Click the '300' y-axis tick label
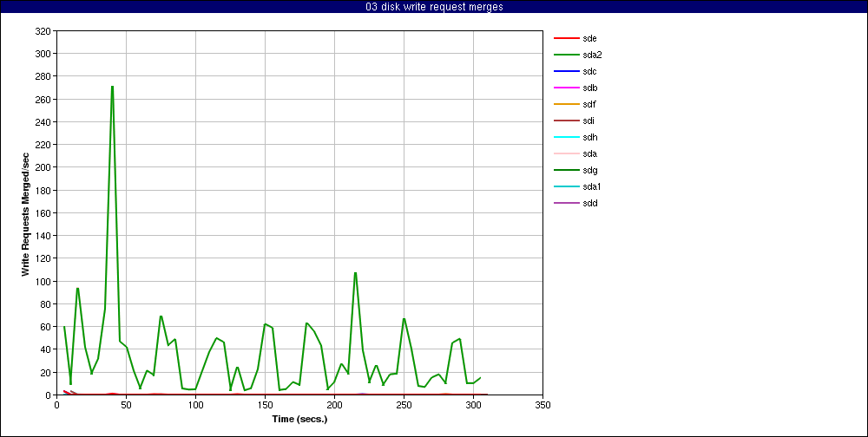The height and width of the screenshot is (437, 868). 43,54
